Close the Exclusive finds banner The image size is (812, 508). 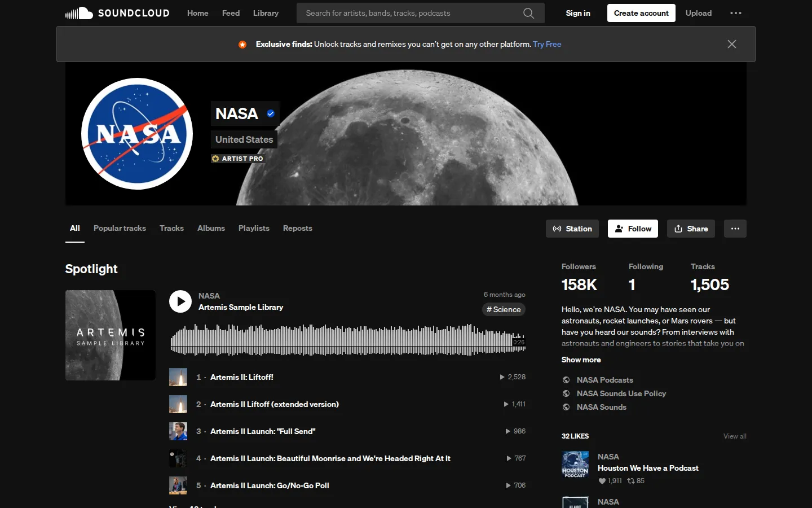point(732,44)
